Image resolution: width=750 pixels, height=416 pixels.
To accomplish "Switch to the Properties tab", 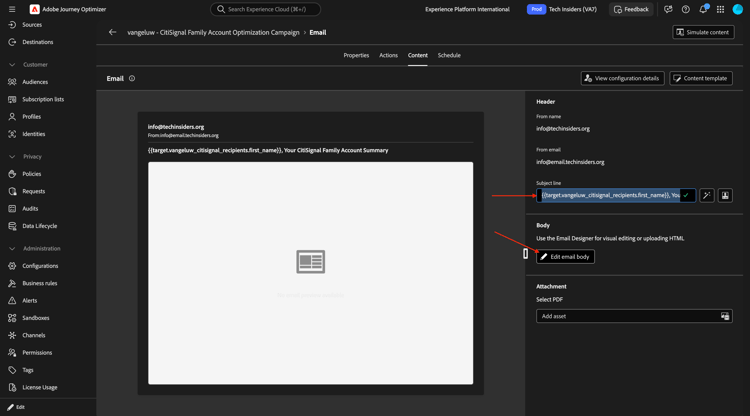I will tap(356, 55).
